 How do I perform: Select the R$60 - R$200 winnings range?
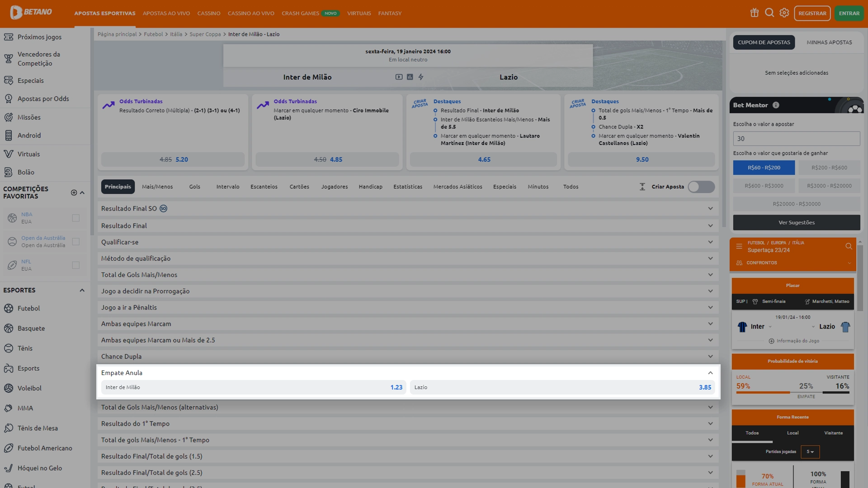pos(764,168)
